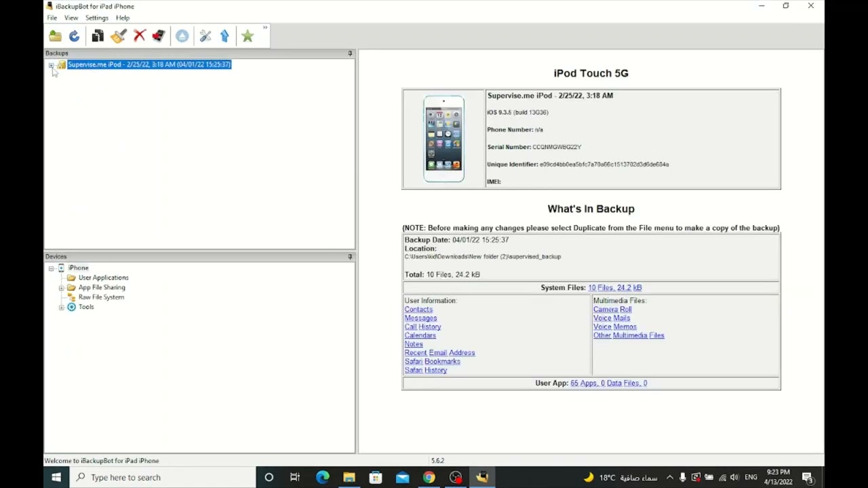The image size is (868, 488).
Task: Open the User App 65 Apps link
Action: click(609, 383)
